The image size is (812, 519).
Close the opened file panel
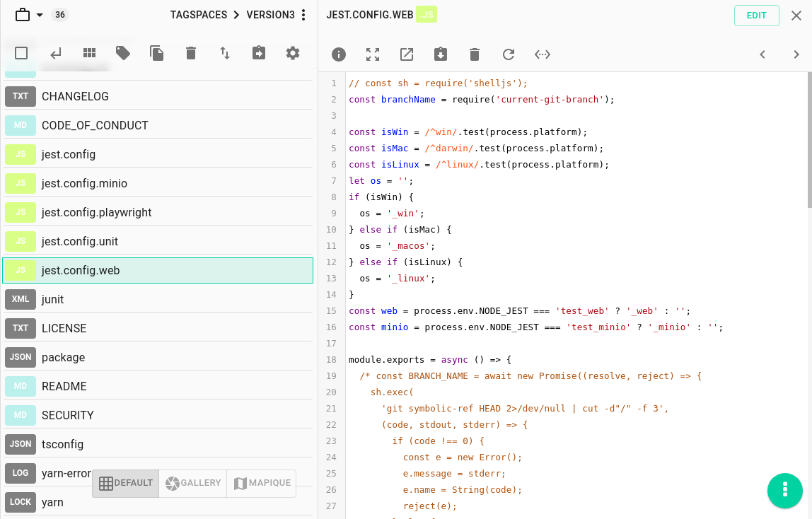(x=796, y=16)
